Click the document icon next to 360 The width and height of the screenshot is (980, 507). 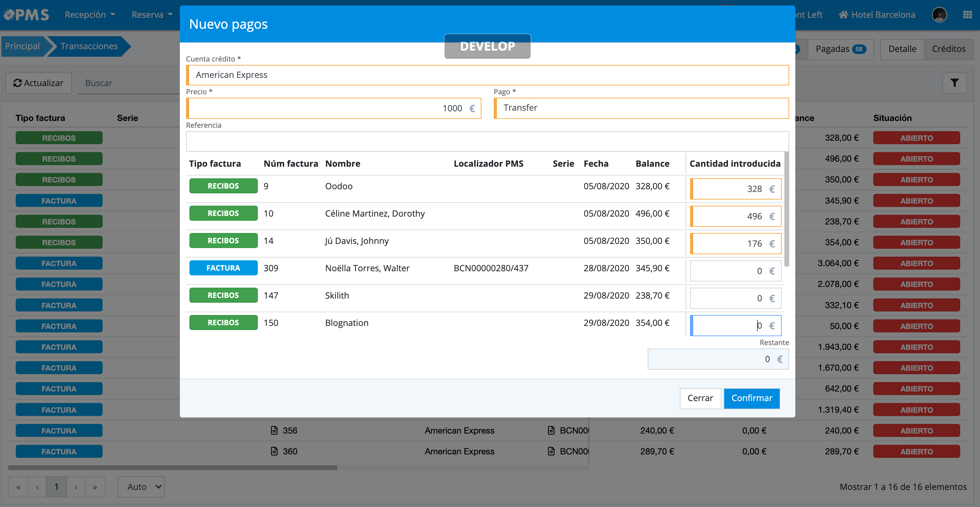pyautogui.click(x=274, y=451)
